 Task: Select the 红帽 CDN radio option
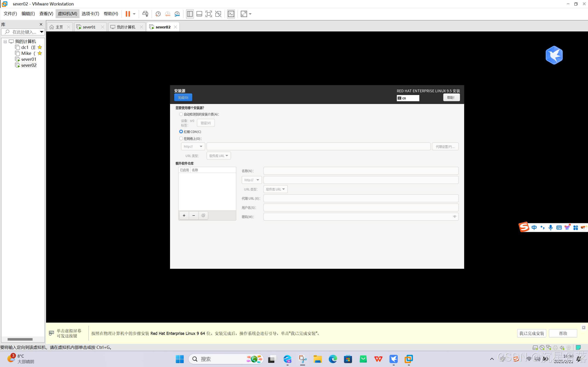[x=181, y=132]
